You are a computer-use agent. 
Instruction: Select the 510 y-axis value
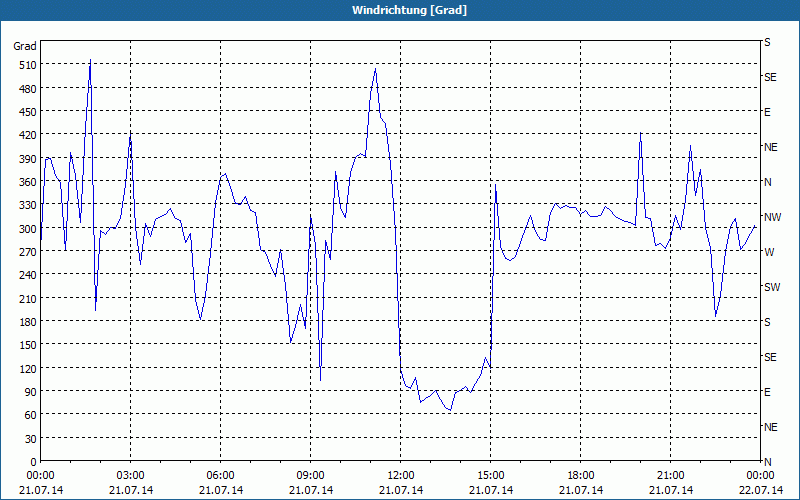click(x=28, y=65)
